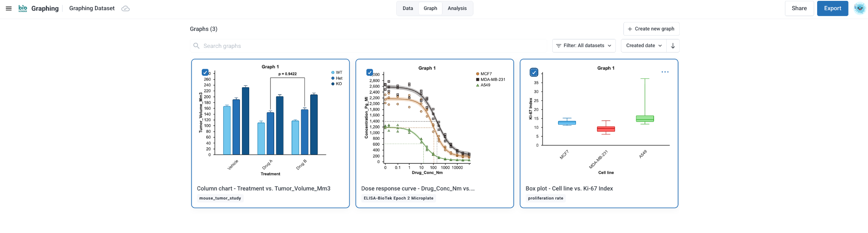
Task: Select the Graph tab
Action: pyautogui.click(x=430, y=8)
